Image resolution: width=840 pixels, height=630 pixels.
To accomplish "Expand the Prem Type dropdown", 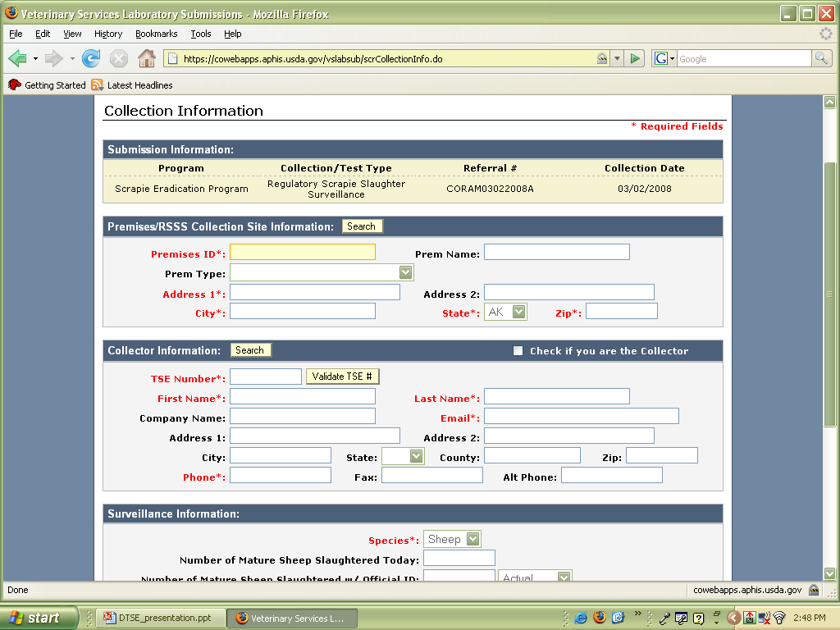I will point(405,272).
